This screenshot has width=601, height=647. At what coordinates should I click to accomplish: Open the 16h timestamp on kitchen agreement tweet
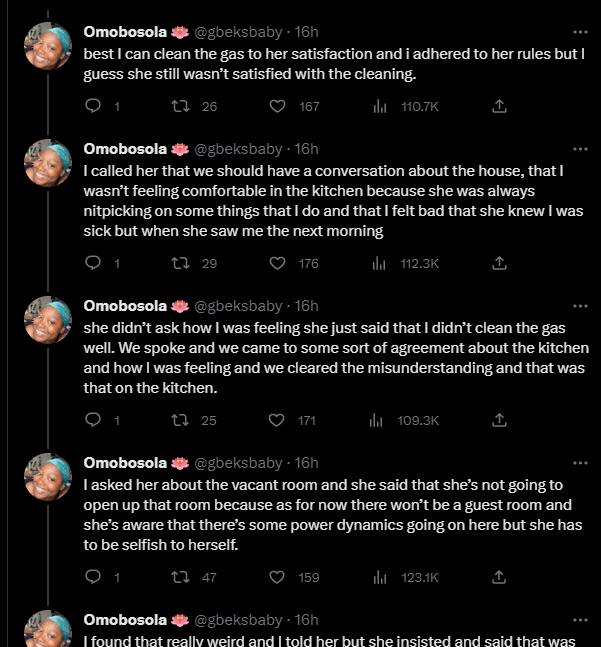[x=307, y=305]
